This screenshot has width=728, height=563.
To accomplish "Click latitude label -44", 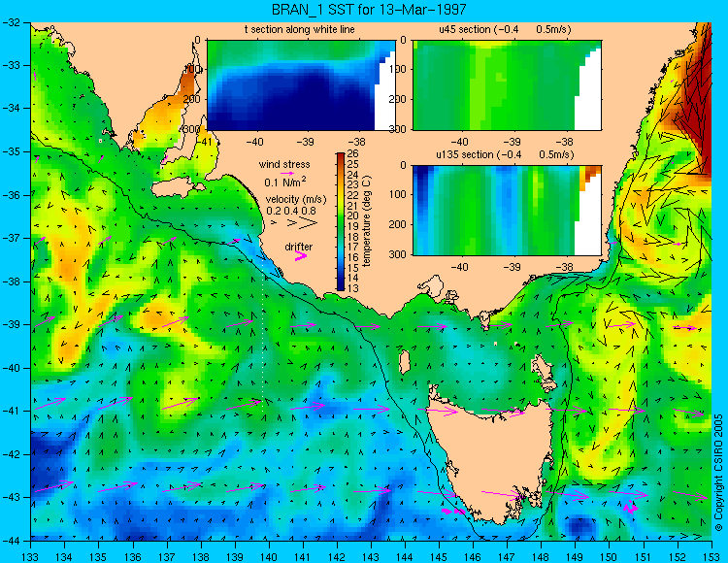I will (x=13, y=541).
